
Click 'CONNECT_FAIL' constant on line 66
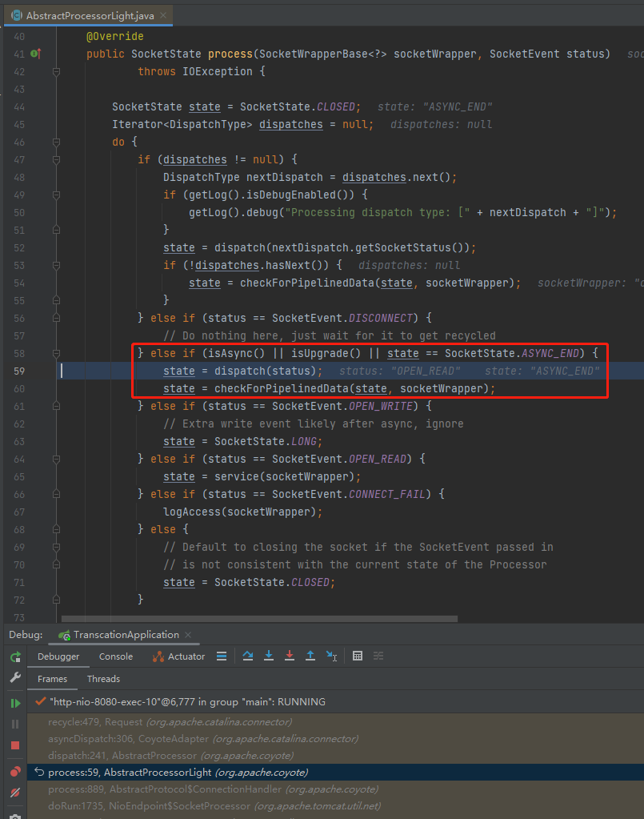click(x=386, y=494)
